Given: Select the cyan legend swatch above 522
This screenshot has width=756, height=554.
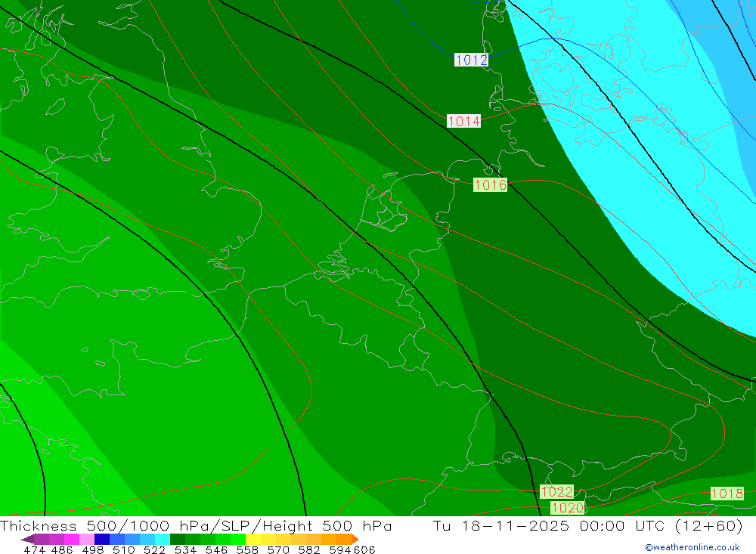Looking at the screenshot, I should click(x=163, y=539).
